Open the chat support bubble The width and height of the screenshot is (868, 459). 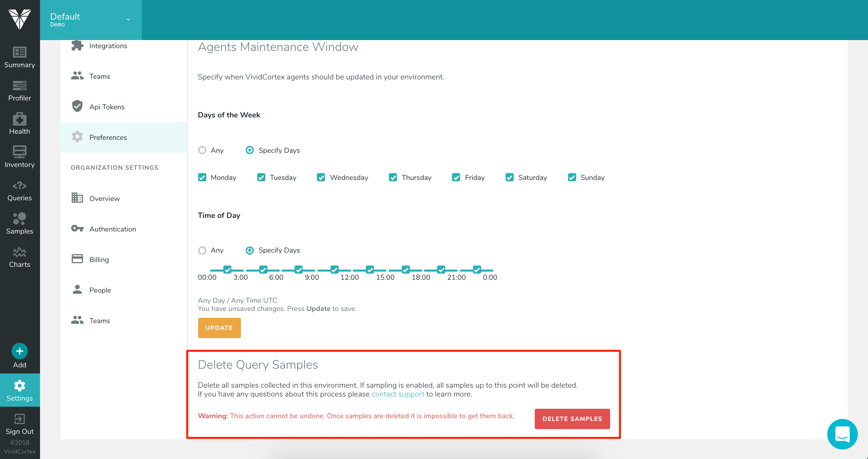pos(842,434)
